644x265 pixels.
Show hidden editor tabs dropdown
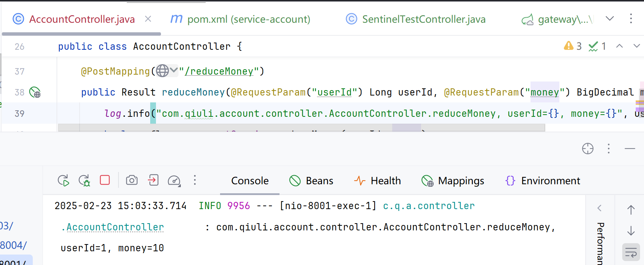pyautogui.click(x=609, y=19)
